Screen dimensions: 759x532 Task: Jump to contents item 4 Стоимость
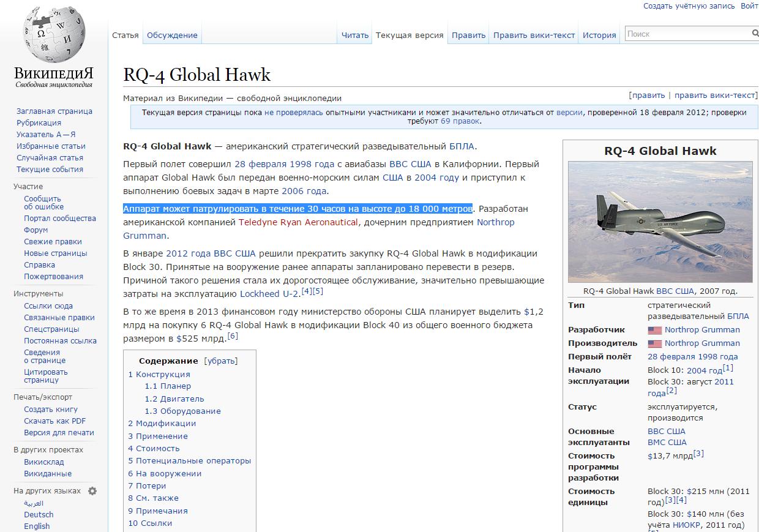pyautogui.click(x=154, y=449)
